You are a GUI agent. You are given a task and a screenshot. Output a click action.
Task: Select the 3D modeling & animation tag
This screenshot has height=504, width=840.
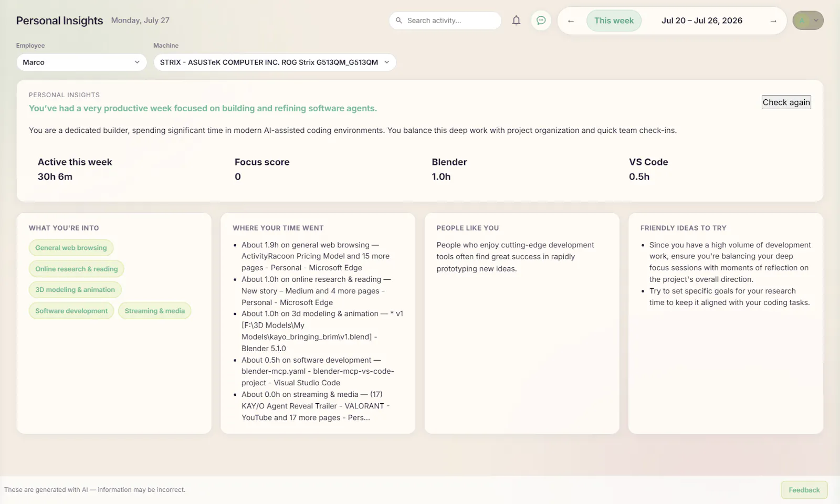click(x=75, y=290)
